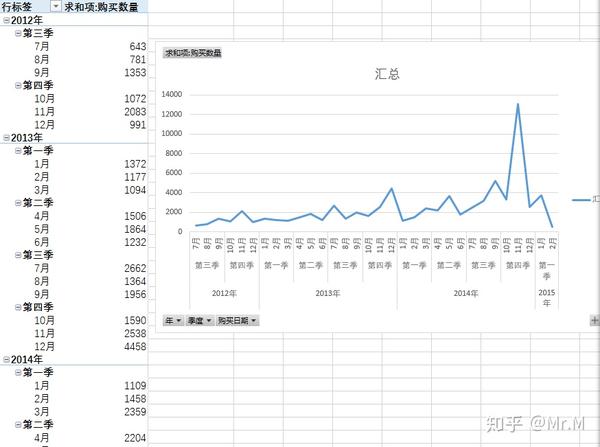This screenshot has height=447, width=600.
Task: Select the cell with value 2359
Action: click(x=135, y=411)
